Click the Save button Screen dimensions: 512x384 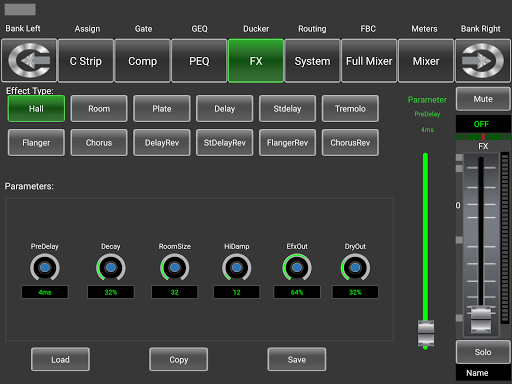[x=297, y=359]
